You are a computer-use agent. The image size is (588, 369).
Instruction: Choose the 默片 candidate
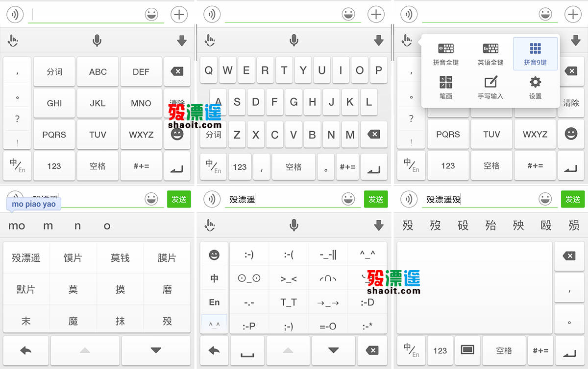point(25,289)
